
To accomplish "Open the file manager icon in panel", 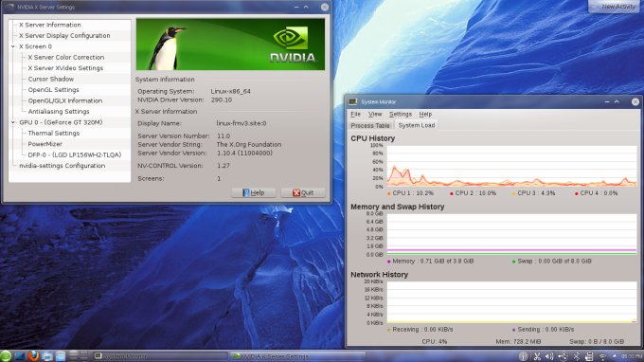I will (61, 355).
